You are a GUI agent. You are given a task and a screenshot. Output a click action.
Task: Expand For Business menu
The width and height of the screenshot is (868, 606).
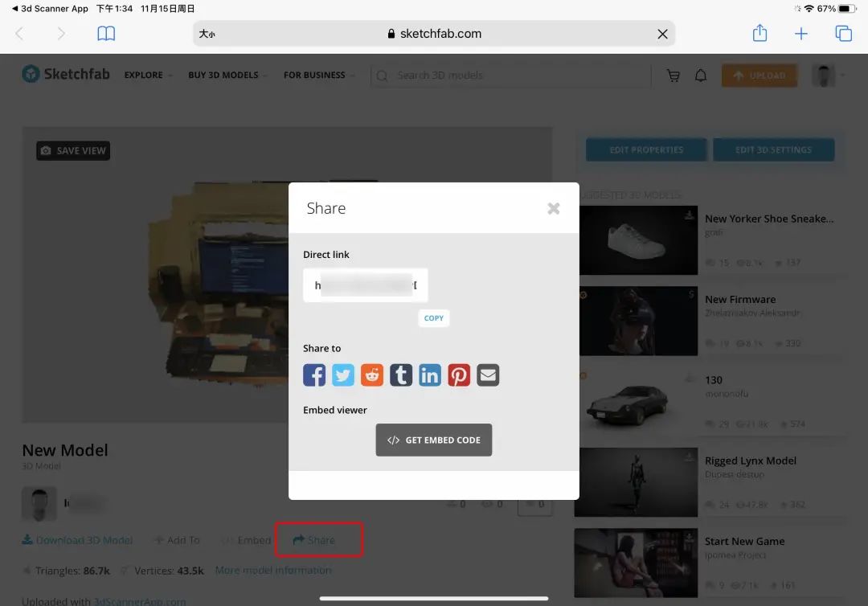(x=318, y=75)
